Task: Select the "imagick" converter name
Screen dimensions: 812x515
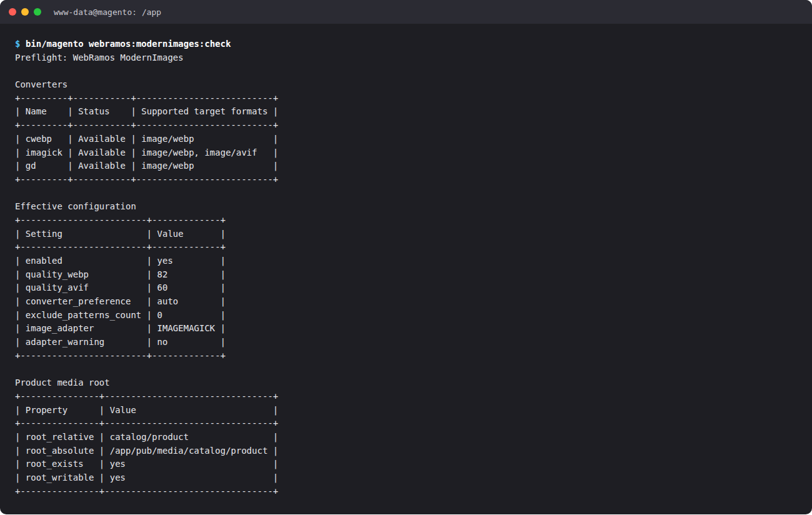Action: click(44, 152)
